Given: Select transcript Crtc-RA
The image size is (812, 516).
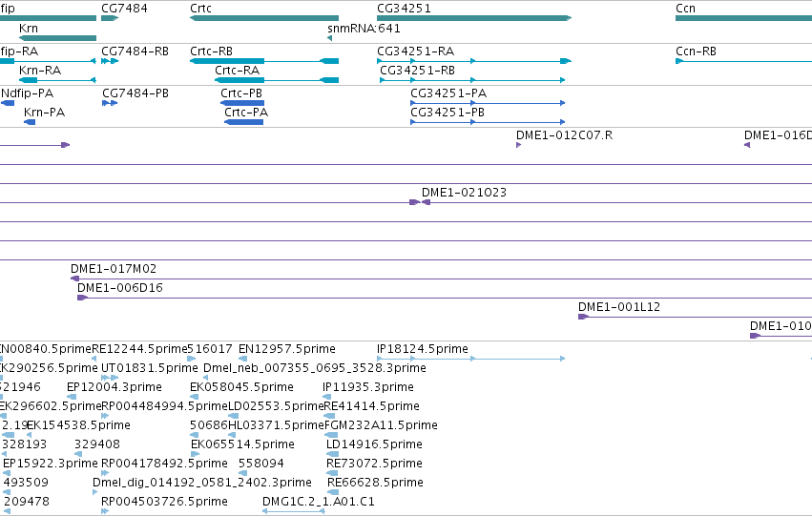Looking at the screenshot, I should pyautogui.click(x=238, y=71).
